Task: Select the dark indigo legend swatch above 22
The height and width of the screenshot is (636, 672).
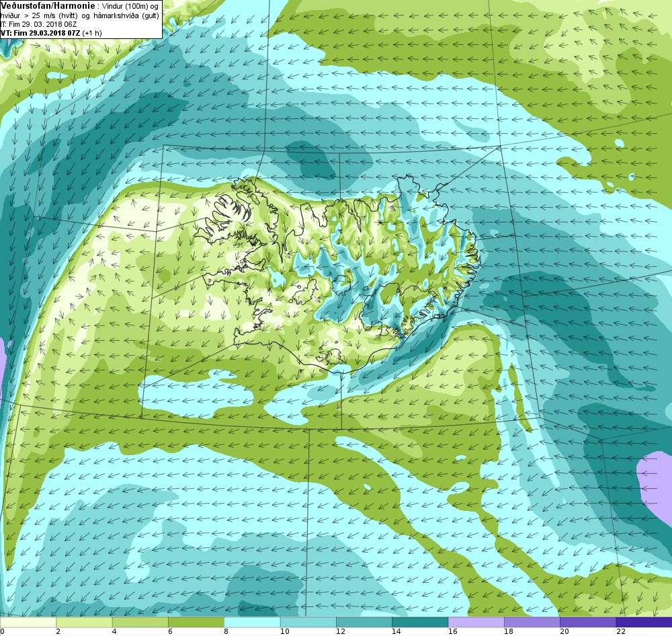Action: 644,622
